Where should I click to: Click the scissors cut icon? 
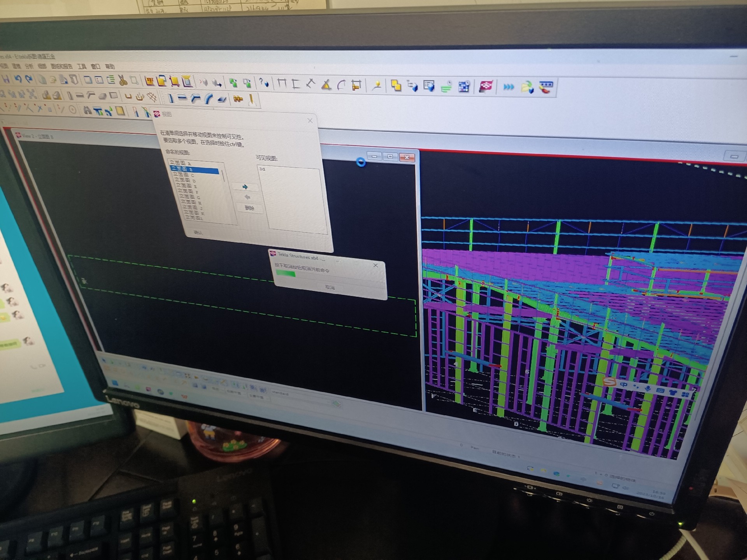click(123, 80)
